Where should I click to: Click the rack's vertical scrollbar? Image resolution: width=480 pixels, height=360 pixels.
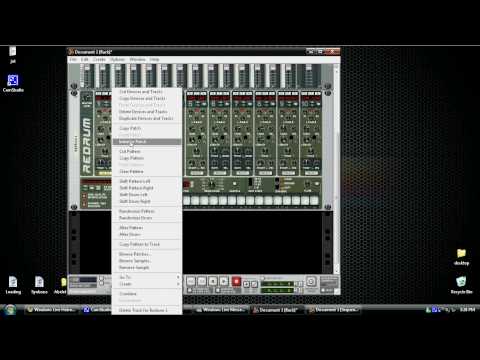(x=337, y=168)
